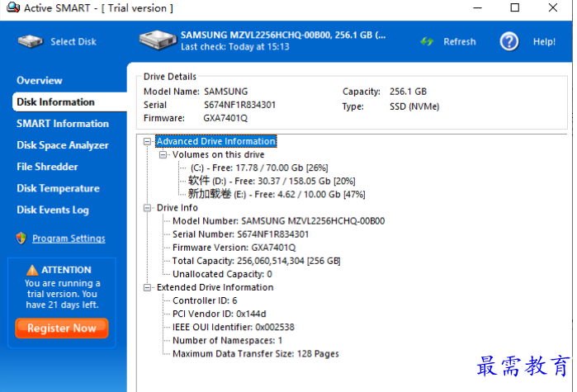Image resolution: width=577 pixels, height=392 pixels.
Task: Click the serial S674NF1R834301 in Drive Details
Action: 239,105
